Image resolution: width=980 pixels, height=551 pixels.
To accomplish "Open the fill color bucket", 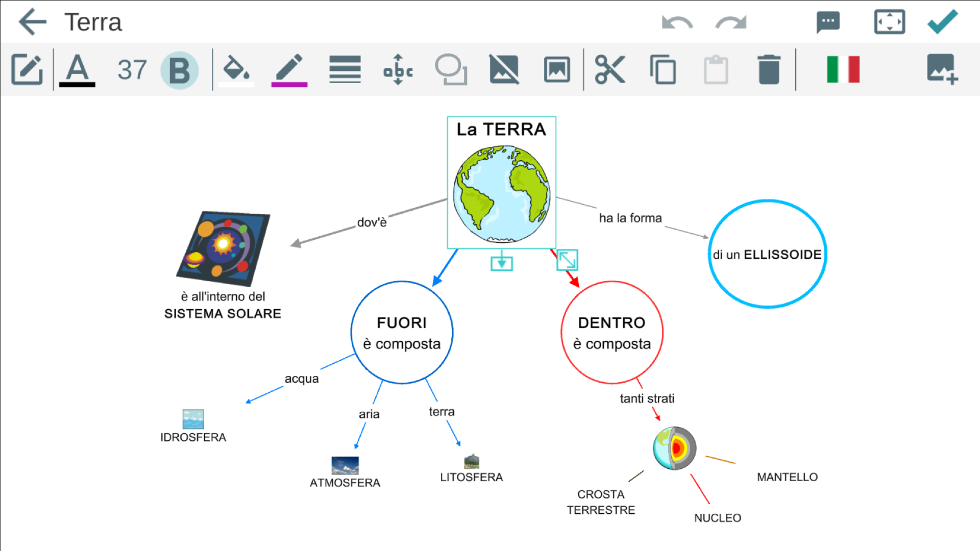I will (x=236, y=69).
